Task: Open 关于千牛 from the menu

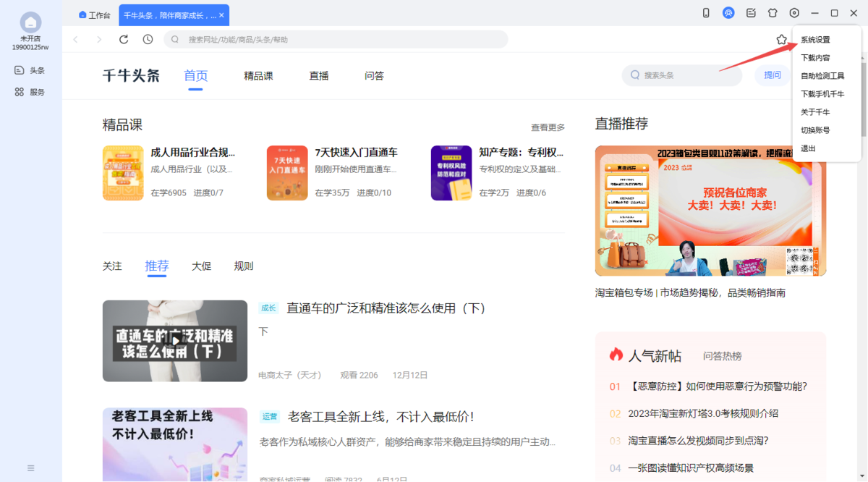Action: tap(815, 112)
